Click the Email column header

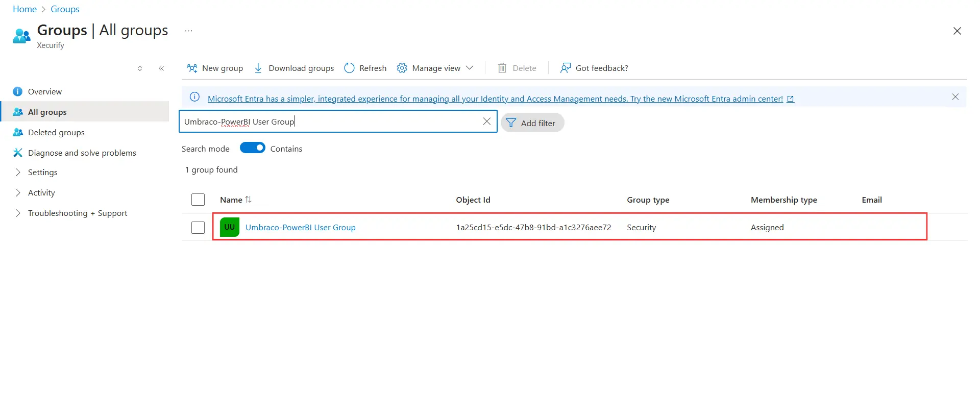pyautogui.click(x=872, y=200)
